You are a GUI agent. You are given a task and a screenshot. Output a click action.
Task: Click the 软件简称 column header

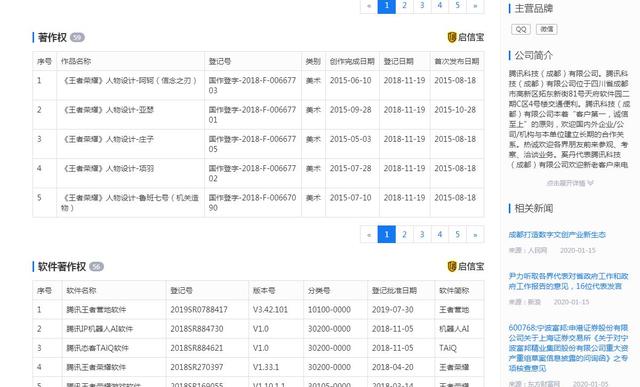[454, 291]
